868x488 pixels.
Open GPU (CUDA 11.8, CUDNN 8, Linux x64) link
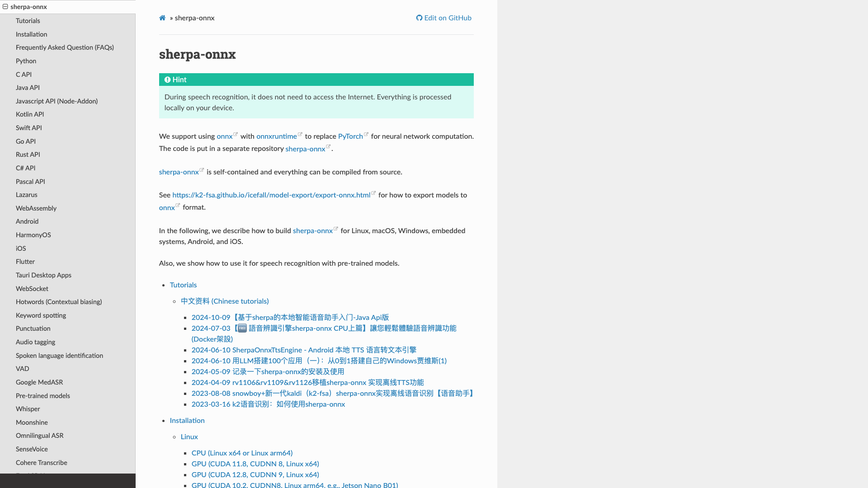[x=255, y=464]
